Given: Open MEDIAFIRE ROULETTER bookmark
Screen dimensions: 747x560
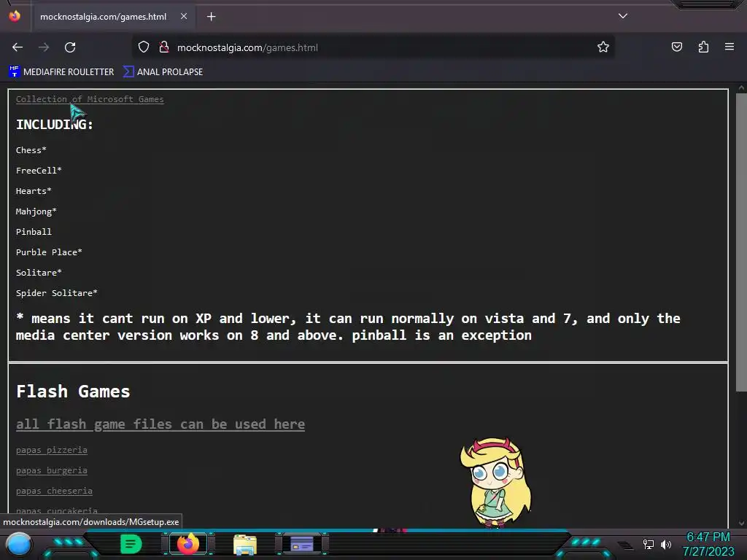Looking at the screenshot, I should point(61,72).
